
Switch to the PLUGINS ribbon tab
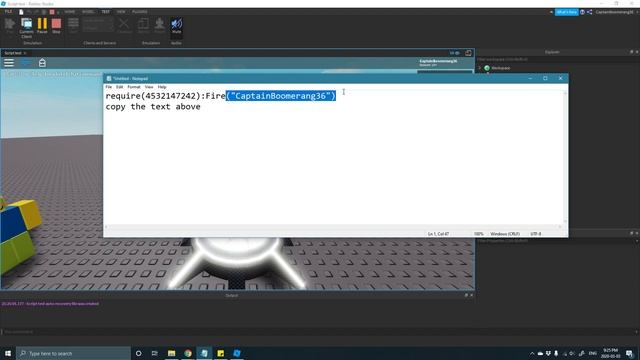140,12
